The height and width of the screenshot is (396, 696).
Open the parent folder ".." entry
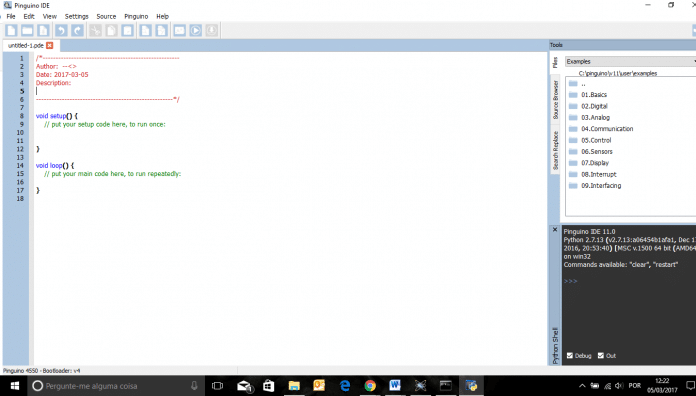[x=583, y=83]
